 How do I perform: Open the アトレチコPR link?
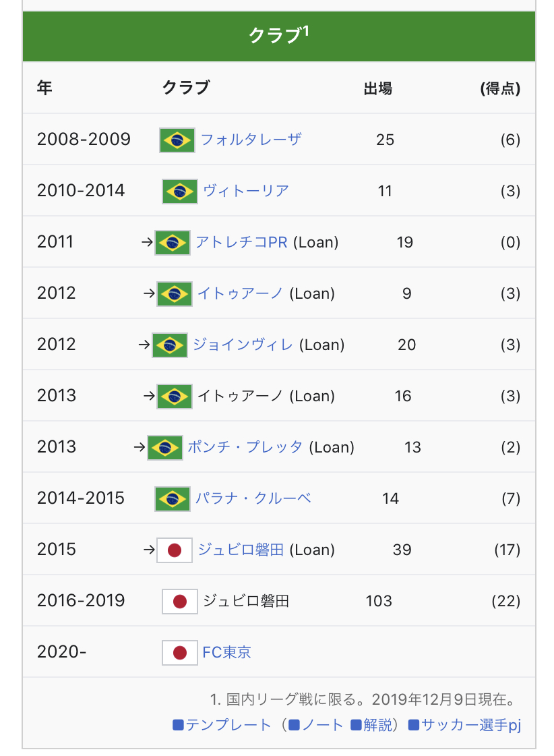tap(241, 242)
